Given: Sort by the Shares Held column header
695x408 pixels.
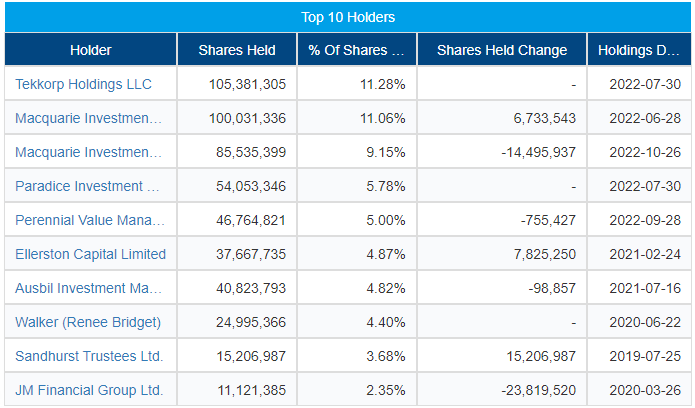Looking at the screenshot, I should [x=237, y=50].
